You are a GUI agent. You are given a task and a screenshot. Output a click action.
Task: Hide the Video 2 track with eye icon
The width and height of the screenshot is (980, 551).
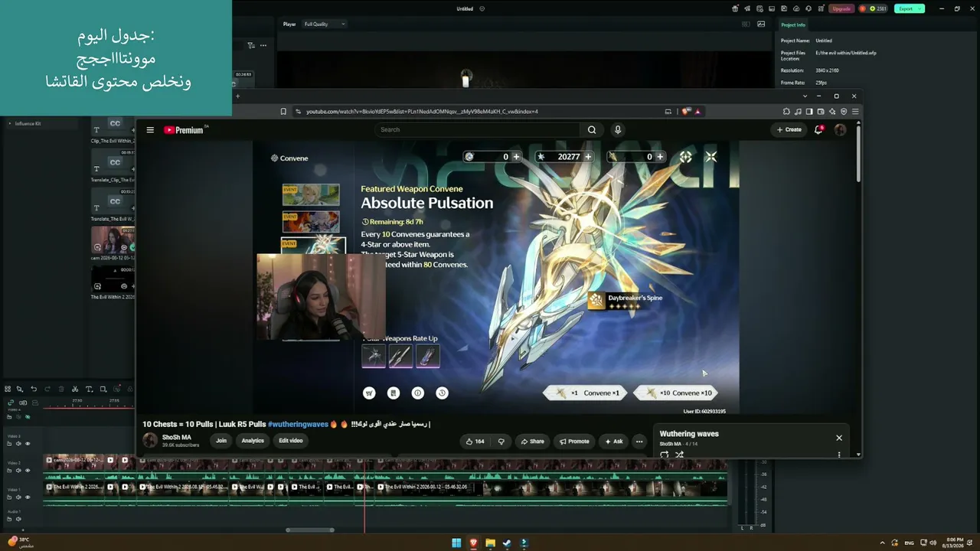(x=28, y=471)
